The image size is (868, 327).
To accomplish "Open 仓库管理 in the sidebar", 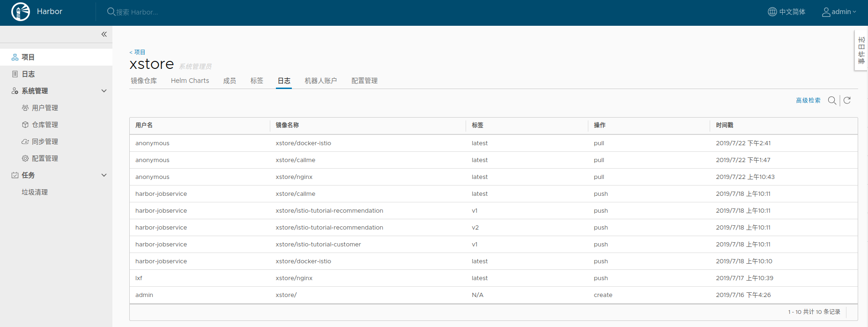I will [45, 125].
